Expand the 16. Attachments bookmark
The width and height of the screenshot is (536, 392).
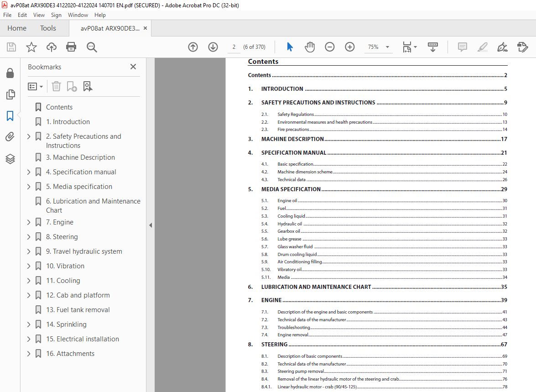29,354
